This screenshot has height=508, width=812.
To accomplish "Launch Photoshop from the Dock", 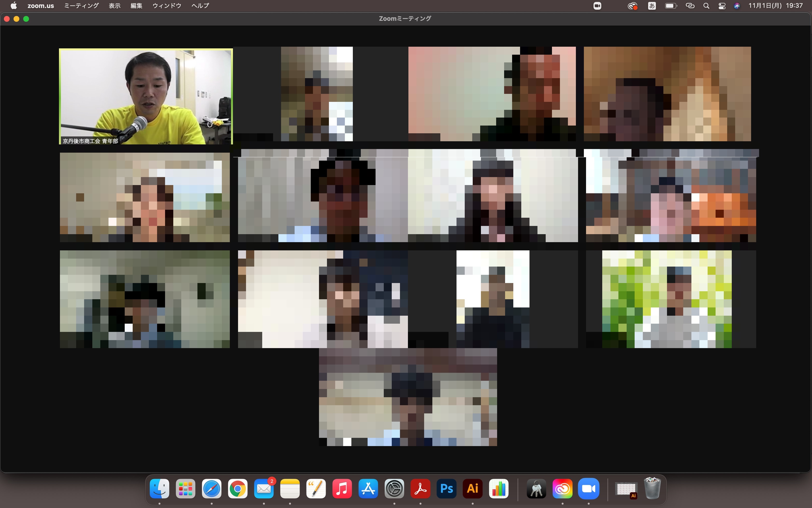I will 447,488.
